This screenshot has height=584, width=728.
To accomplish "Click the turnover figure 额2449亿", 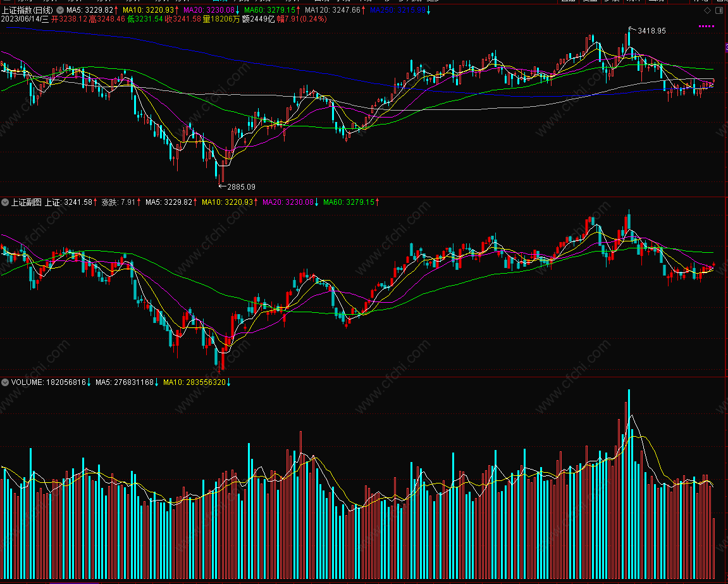I will tap(258, 19).
